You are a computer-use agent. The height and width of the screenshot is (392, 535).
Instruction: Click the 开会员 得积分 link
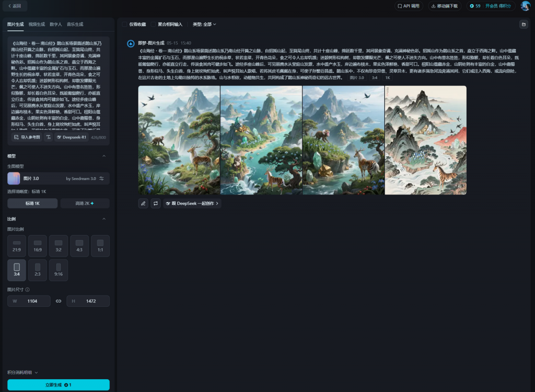[x=498, y=6]
